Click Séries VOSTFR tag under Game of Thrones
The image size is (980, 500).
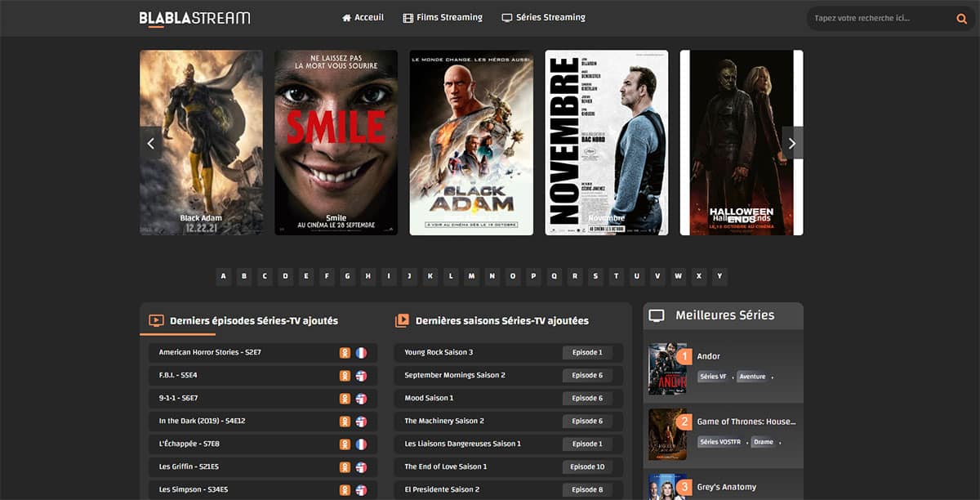721,442
